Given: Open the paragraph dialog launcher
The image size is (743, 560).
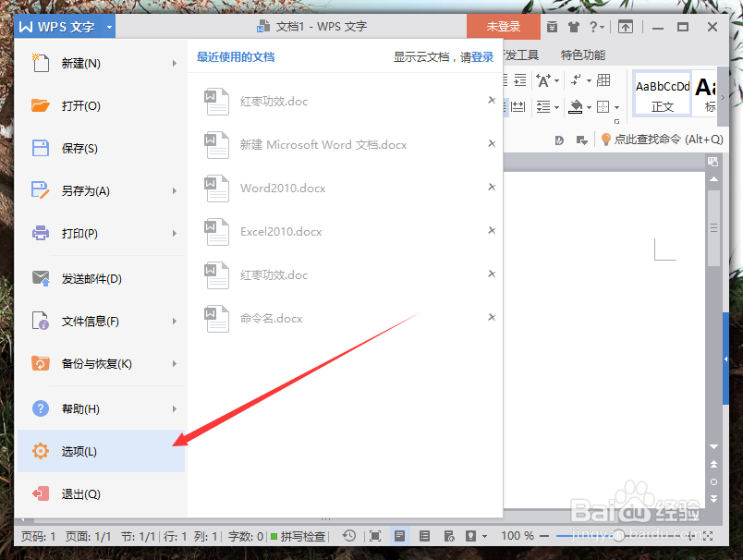Looking at the screenshot, I should pos(616,121).
